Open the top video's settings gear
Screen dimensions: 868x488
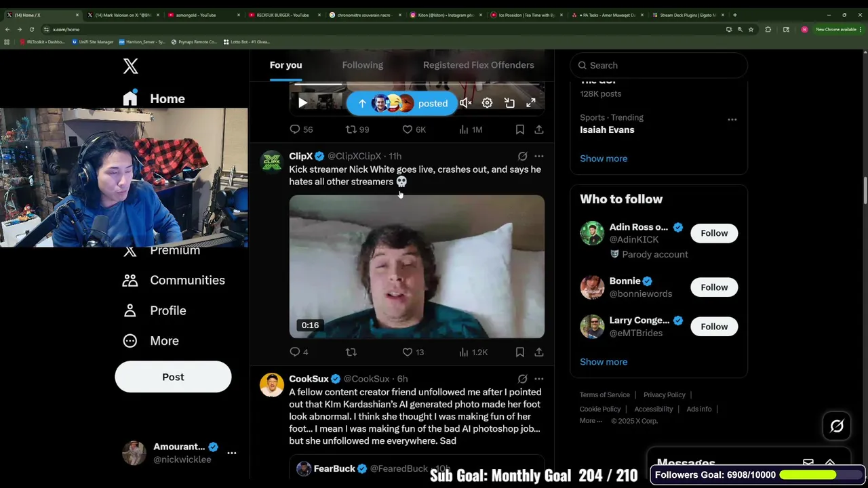(487, 103)
